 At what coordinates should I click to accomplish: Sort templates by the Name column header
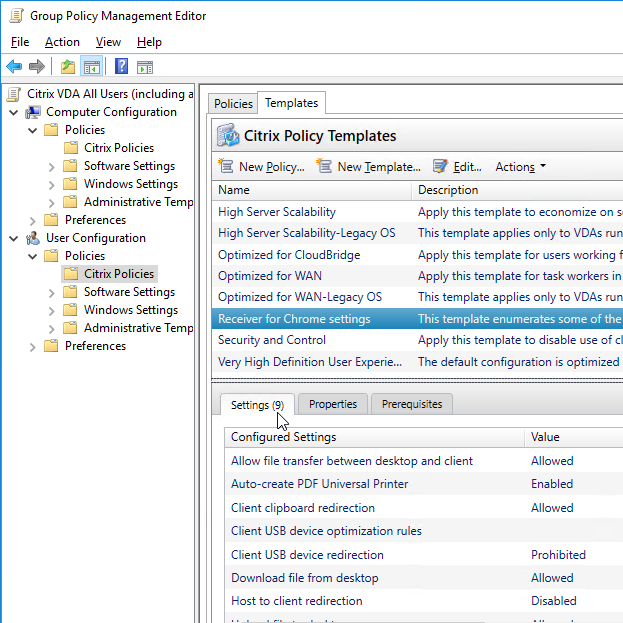(x=312, y=190)
